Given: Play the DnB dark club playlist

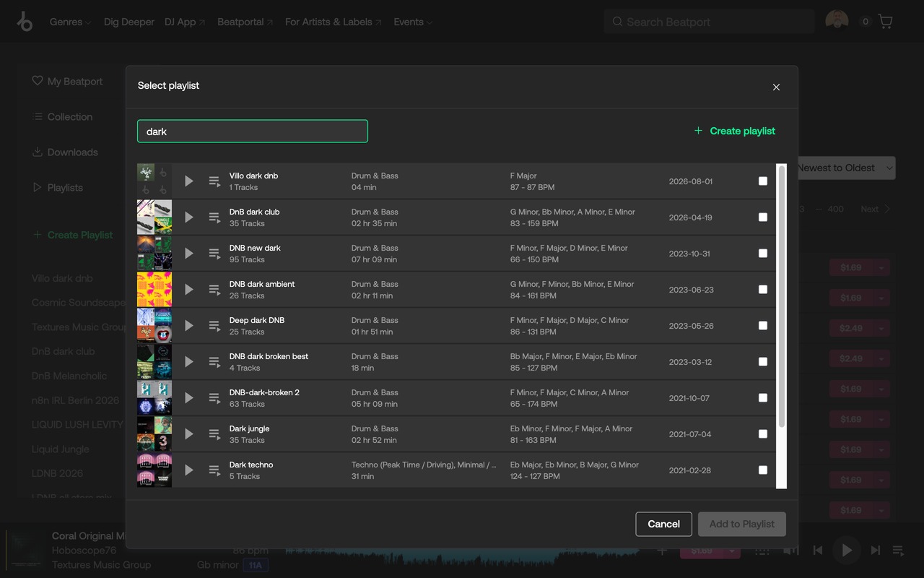Looking at the screenshot, I should [x=188, y=217].
